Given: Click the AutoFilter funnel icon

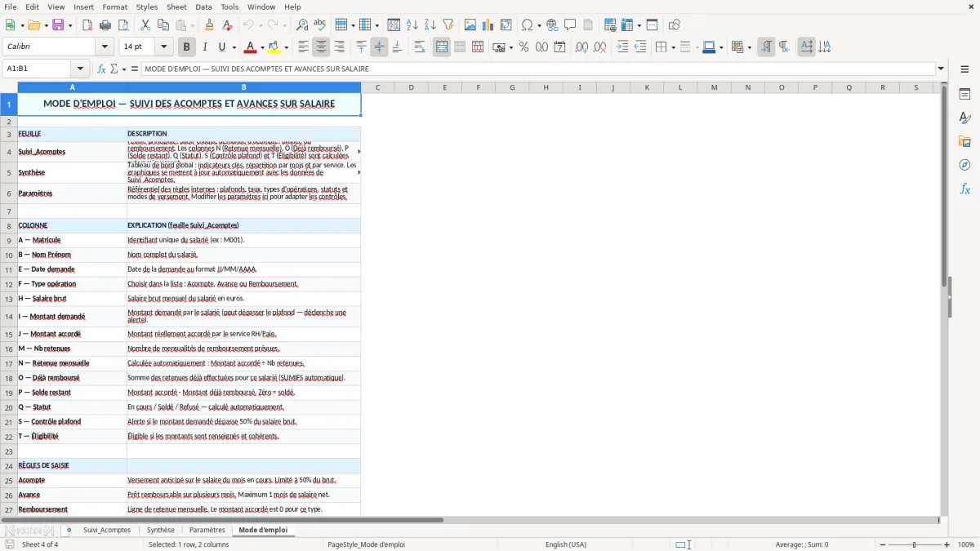Looking at the screenshot, I should 448,25.
